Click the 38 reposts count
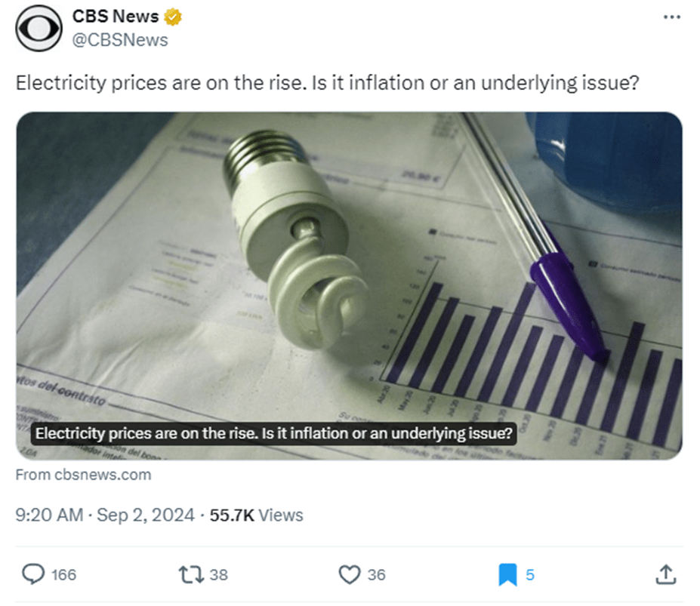Image resolution: width=700 pixels, height=606 pixels. pos(218,575)
